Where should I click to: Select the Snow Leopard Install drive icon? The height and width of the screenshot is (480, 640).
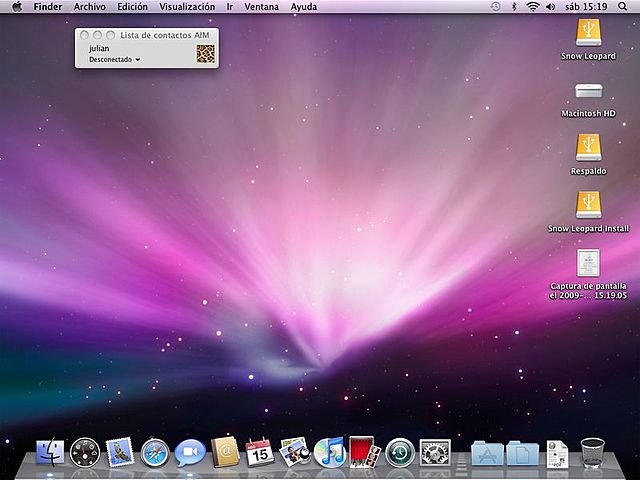588,205
